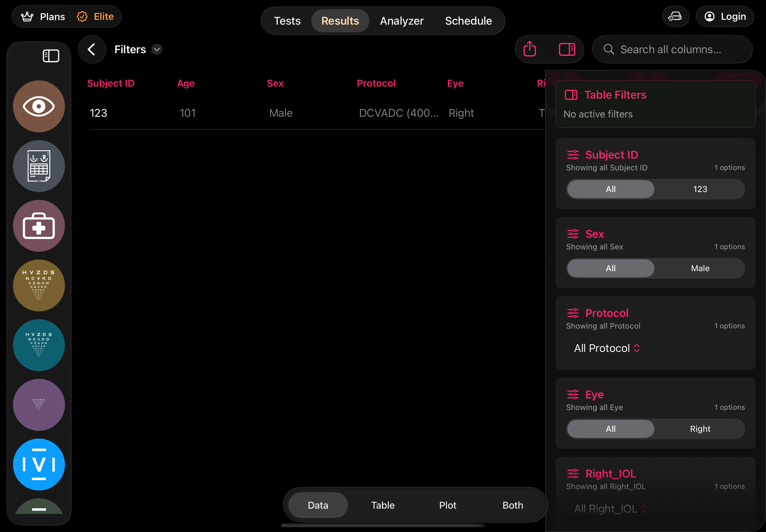Screen dimensions: 766x532
Task: Filter Subject ID to 123
Action: [x=700, y=189]
